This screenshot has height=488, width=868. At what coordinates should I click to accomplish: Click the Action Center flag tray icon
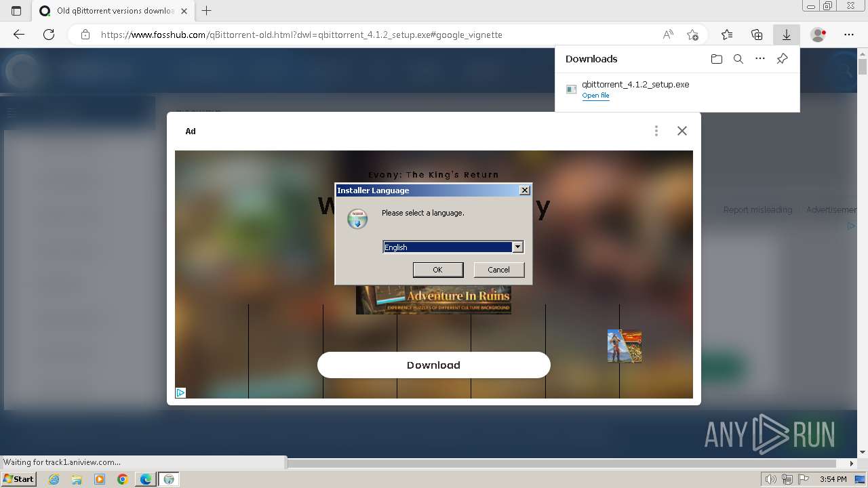click(x=804, y=479)
